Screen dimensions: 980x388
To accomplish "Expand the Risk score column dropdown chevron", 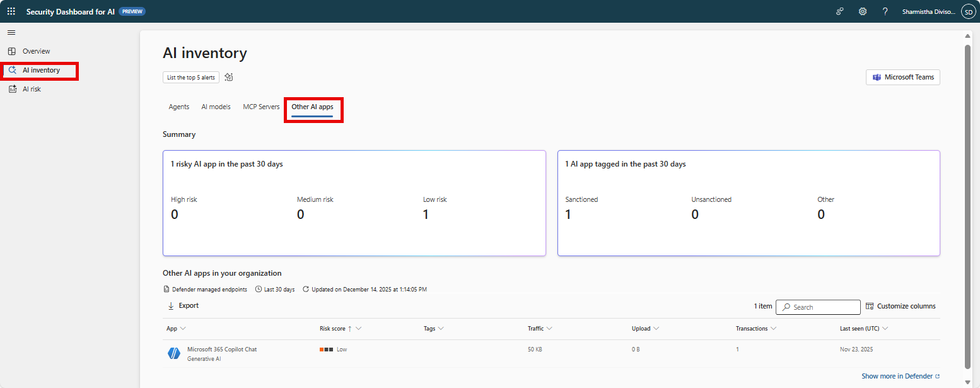I will point(358,329).
